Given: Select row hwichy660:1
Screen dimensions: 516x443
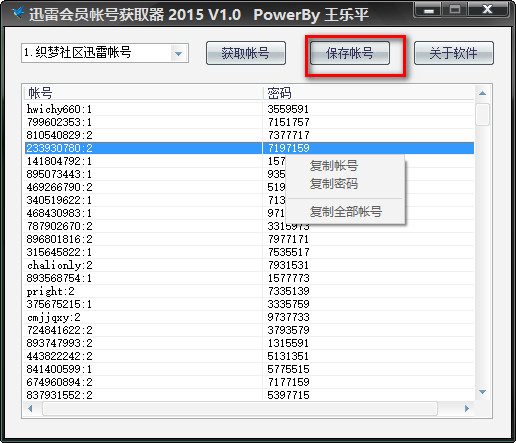Looking at the screenshot, I should (249, 109).
